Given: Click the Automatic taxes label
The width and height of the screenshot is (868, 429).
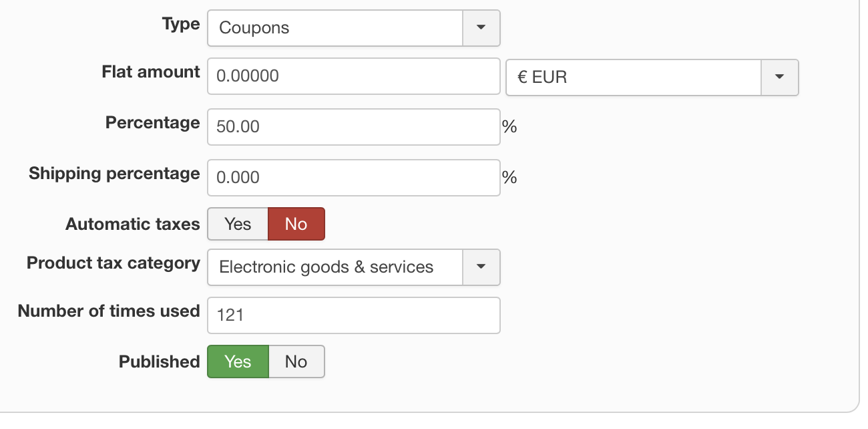Looking at the screenshot, I should click(x=133, y=225).
